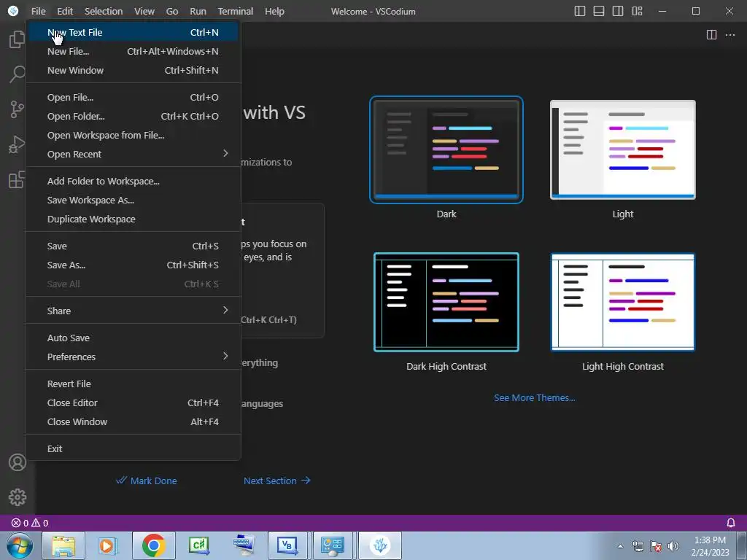Open the Help menu
Viewport: 747px width, 560px height.
point(274,11)
